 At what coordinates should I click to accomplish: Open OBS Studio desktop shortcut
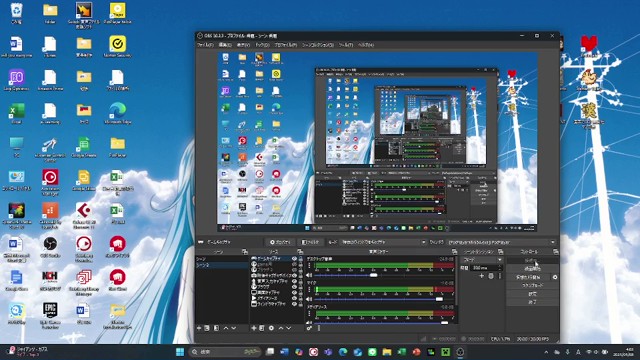point(50,247)
